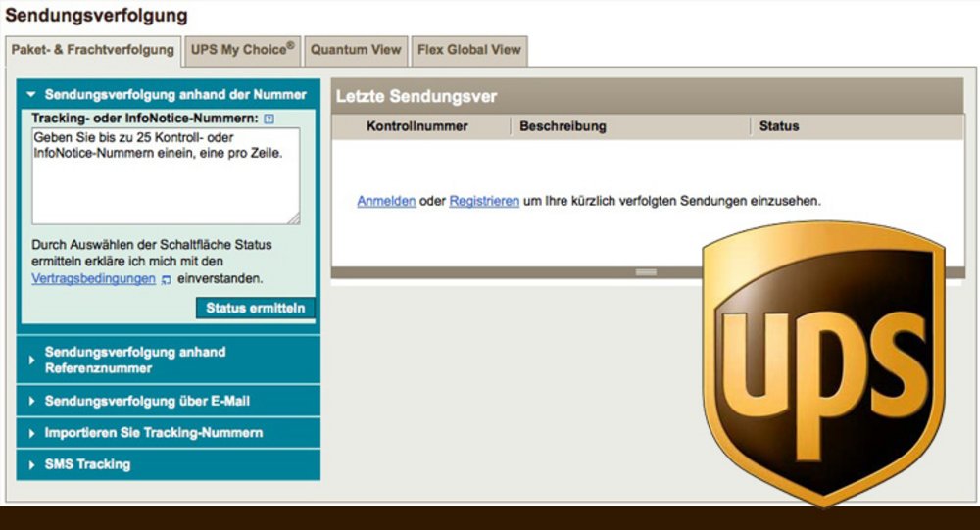Open the Vertragsbedingungen link
The height and width of the screenshot is (530, 980).
(94, 279)
